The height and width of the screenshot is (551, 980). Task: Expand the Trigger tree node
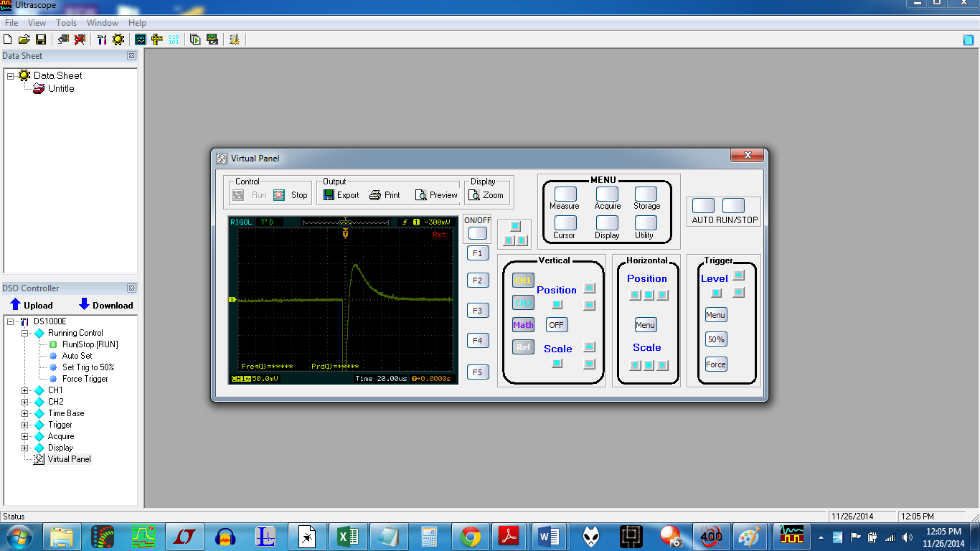[x=25, y=425]
